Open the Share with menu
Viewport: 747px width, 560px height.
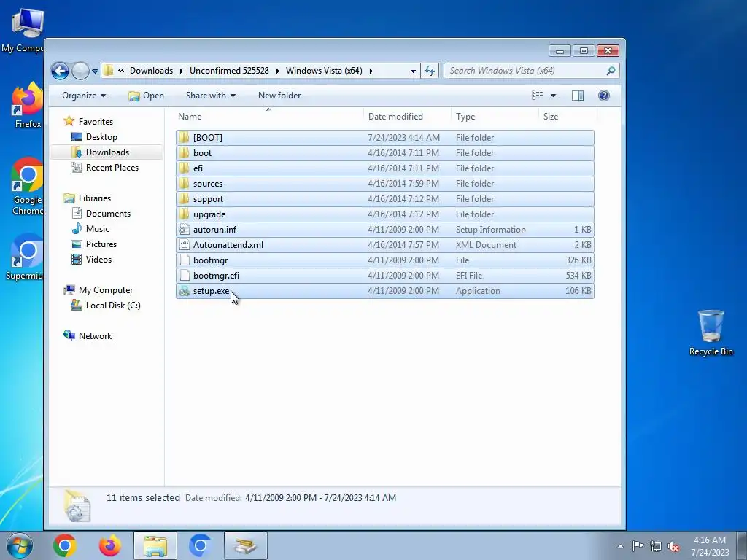click(211, 96)
